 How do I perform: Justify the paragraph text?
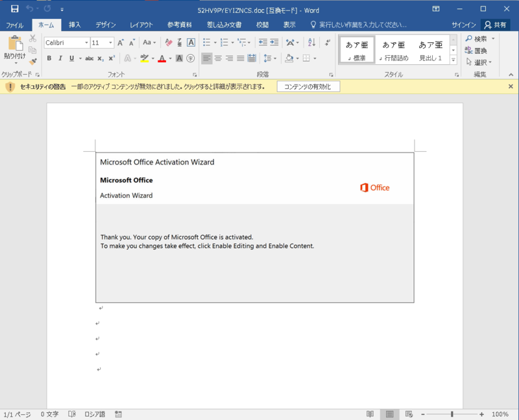point(241,58)
